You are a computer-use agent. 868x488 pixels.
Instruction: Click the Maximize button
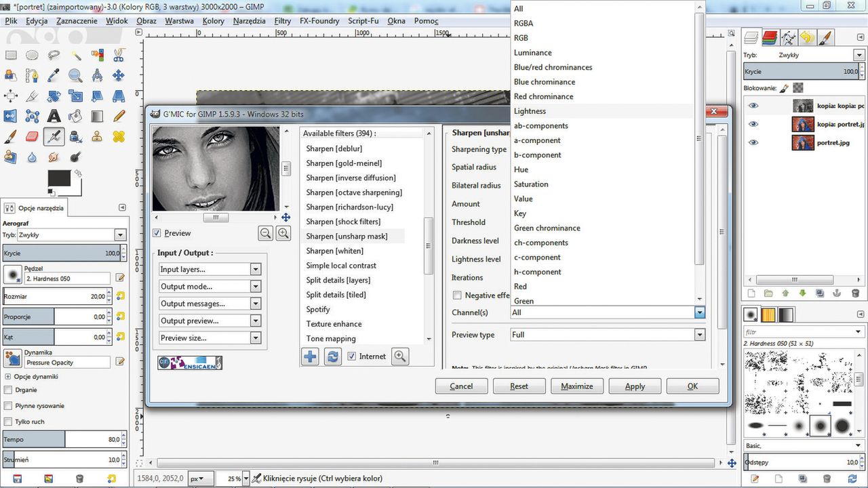point(577,386)
